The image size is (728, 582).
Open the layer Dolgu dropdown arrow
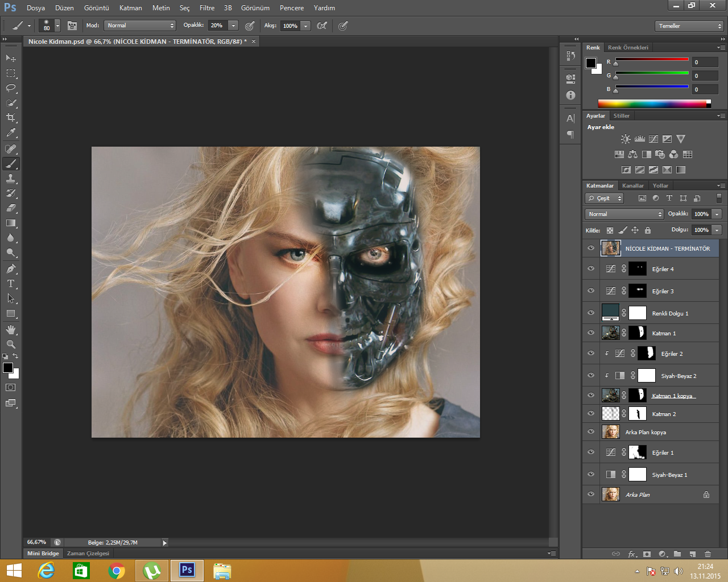tap(717, 230)
